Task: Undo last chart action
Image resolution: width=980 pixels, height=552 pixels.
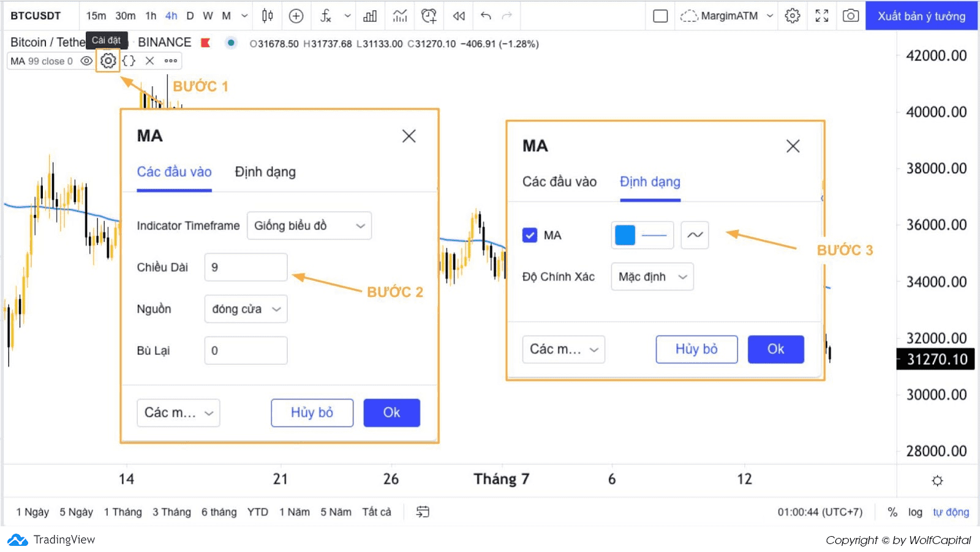Action: point(486,16)
